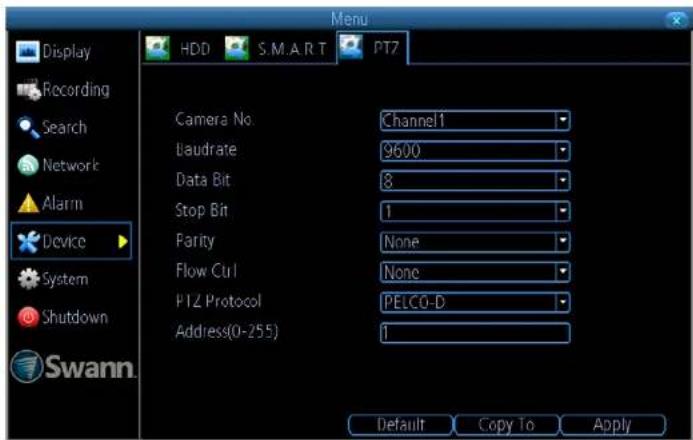Open the PTZ Protocol dropdown arrow
Viewport: 693px width, 440px height.
point(563,303)
